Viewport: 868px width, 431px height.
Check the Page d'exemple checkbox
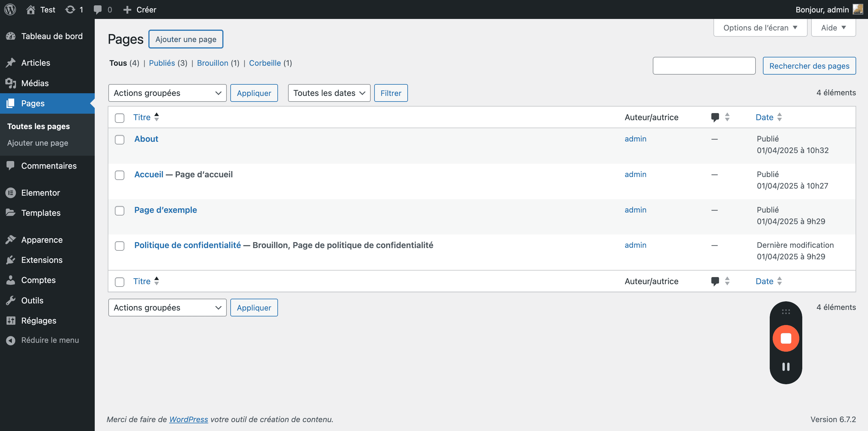(120, 210)
